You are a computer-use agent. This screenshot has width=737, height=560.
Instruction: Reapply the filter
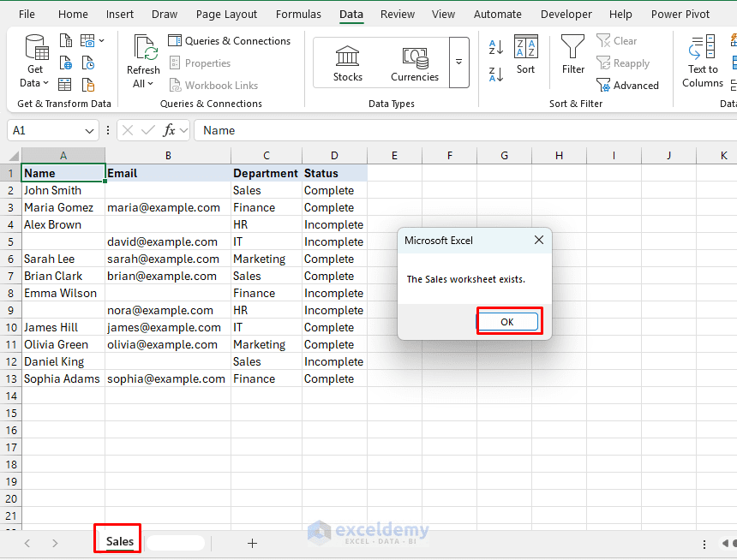(623, 63)
